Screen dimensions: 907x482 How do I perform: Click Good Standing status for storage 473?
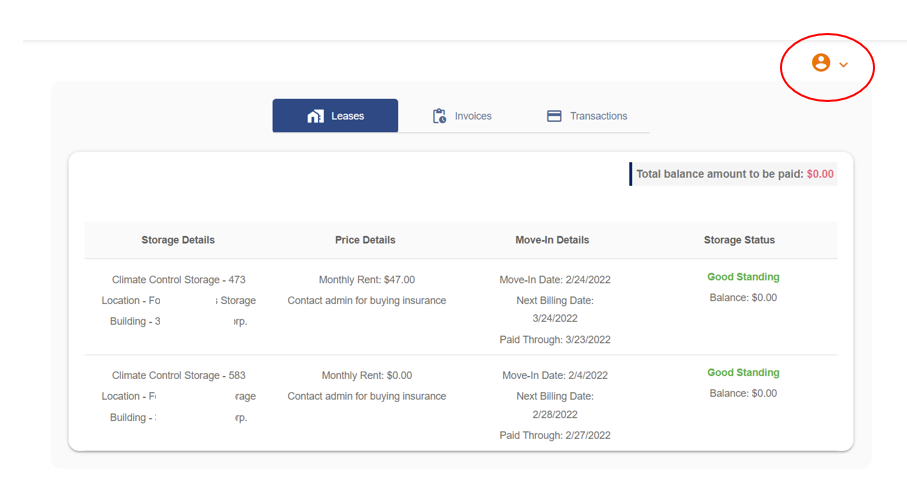click(x=743, y=277)
